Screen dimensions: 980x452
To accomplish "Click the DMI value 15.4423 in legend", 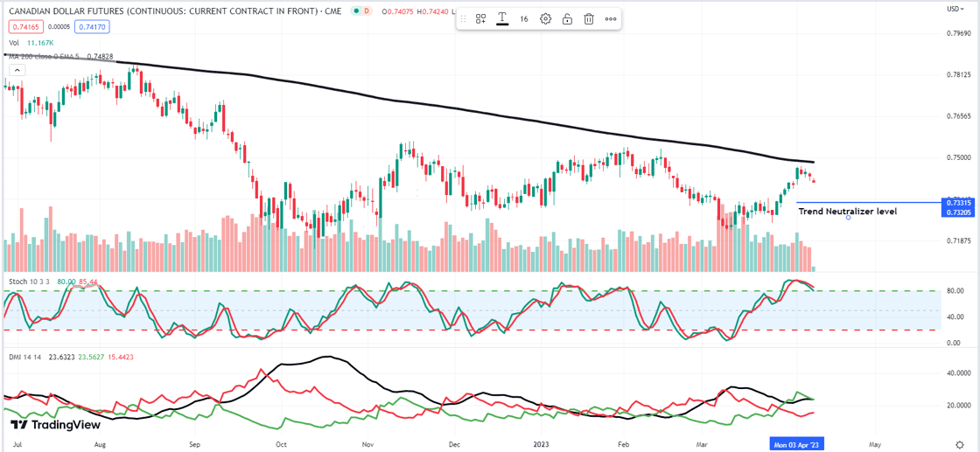I will pos(119,357).
